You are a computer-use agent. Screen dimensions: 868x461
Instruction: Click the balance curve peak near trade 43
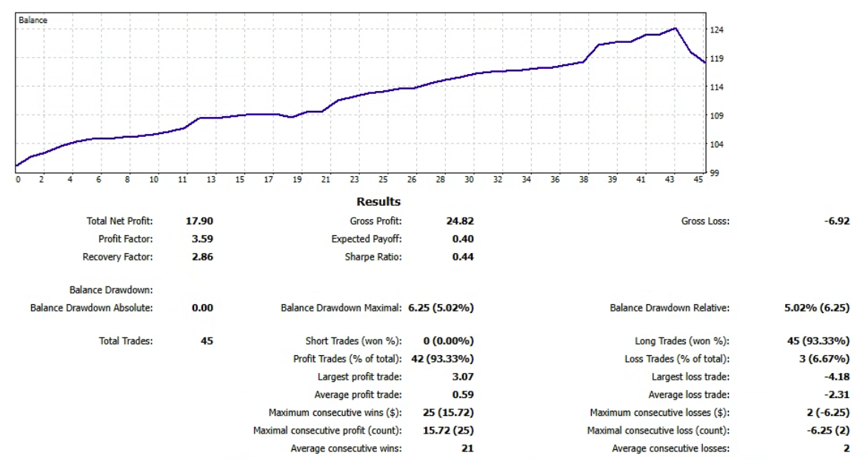pos(675,29)
